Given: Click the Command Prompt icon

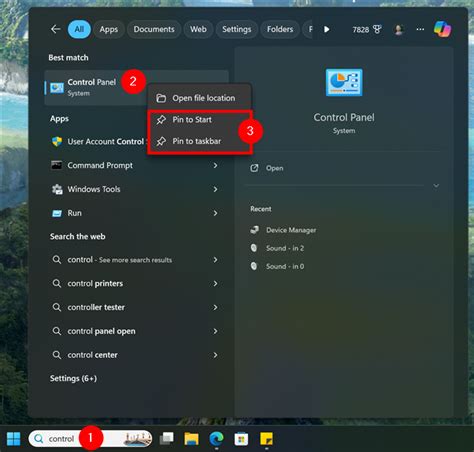Looking at the screenshot, I should [x=57, y=165].
